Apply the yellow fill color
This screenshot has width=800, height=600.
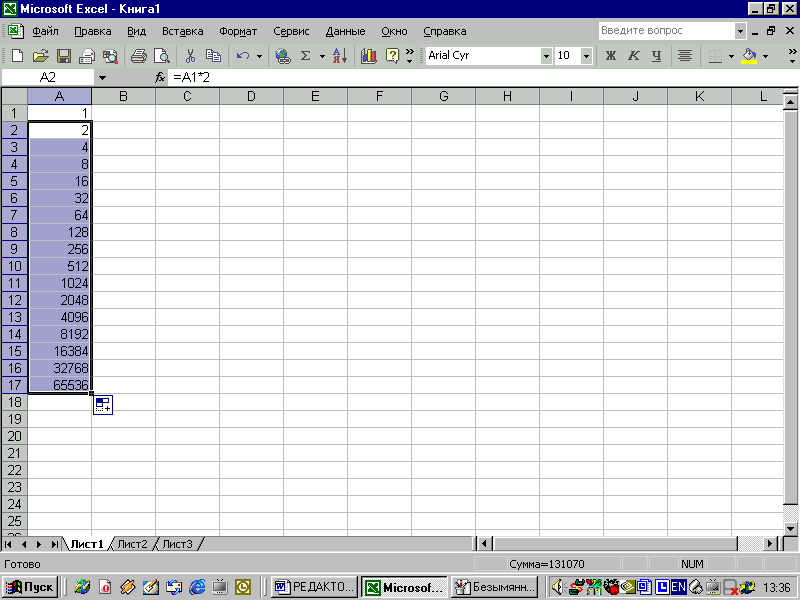[x=749, y=56]
